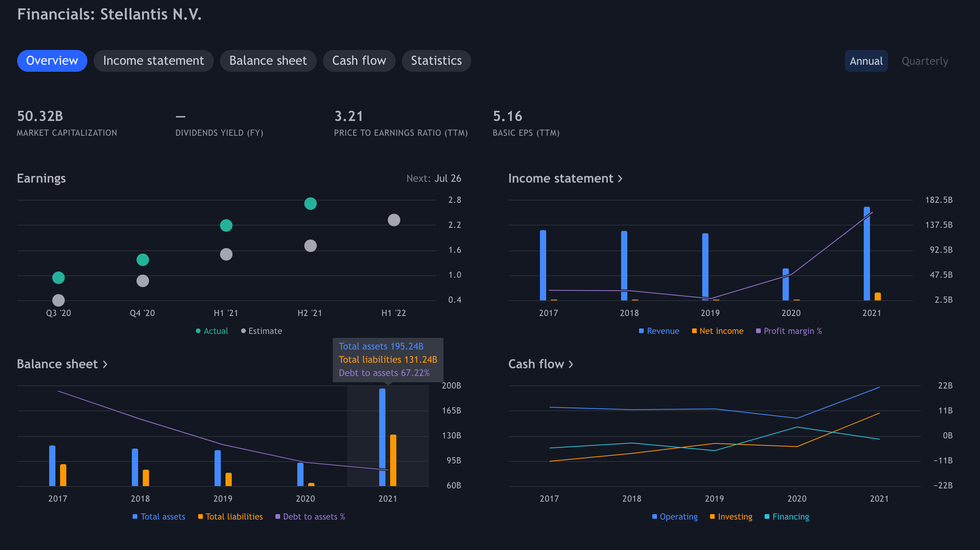Click the chevron next to Balance sheet heading
Screen dimensions: 980x550
[105, 364]
